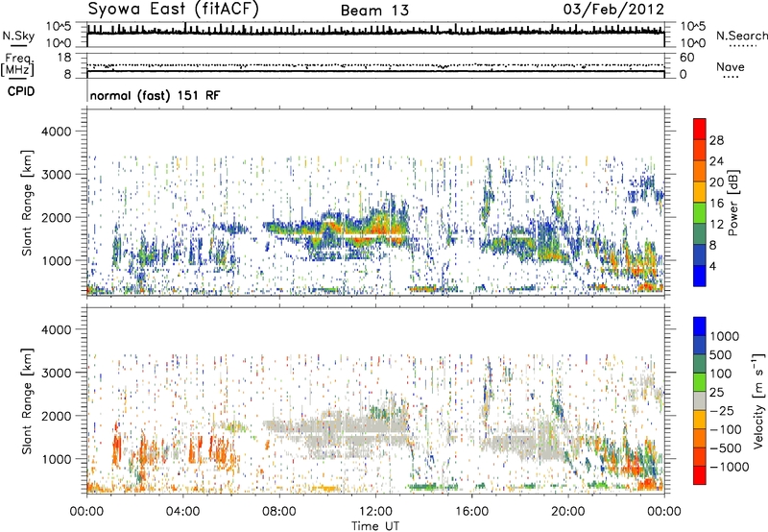
Task: Click the Nave axis value "60"
Action: coord(687,58)
